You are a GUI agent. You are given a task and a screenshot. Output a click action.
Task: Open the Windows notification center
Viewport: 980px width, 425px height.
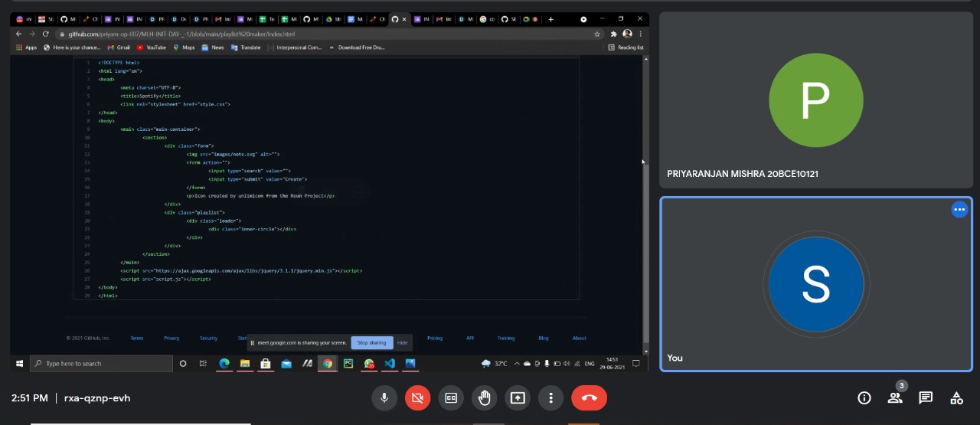click(635, 363)
